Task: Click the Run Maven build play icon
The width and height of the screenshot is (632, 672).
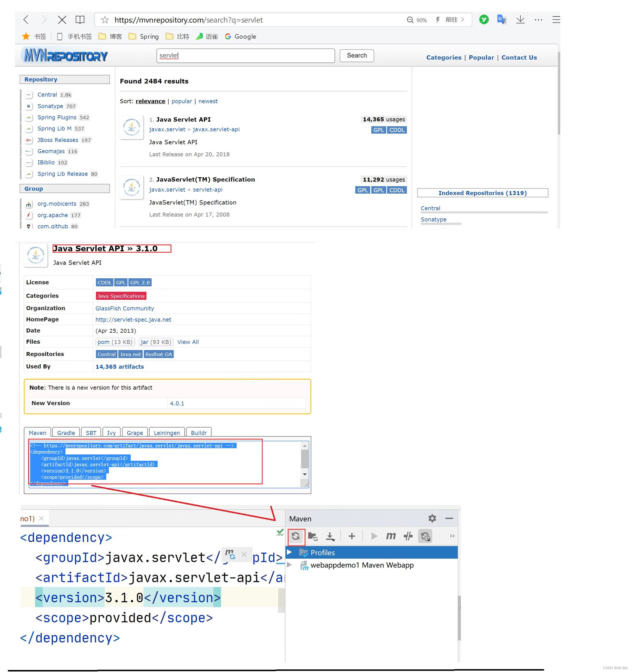Action: [374, 536]
